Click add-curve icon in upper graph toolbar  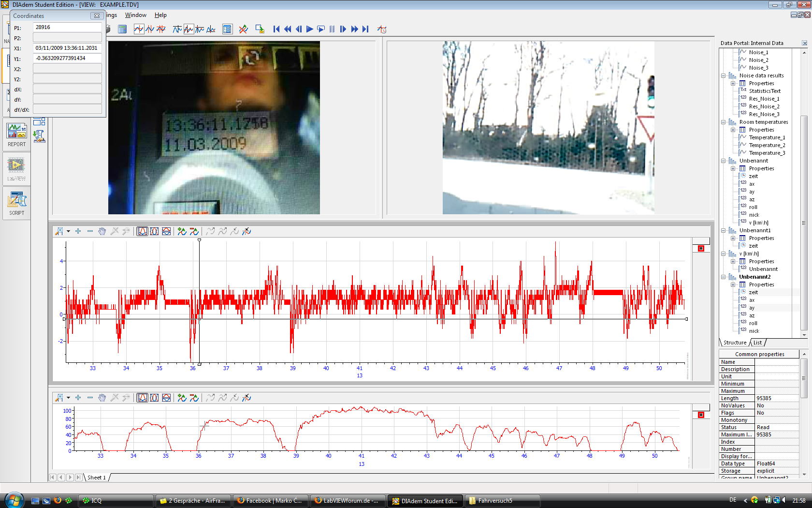tap(182, 231)
